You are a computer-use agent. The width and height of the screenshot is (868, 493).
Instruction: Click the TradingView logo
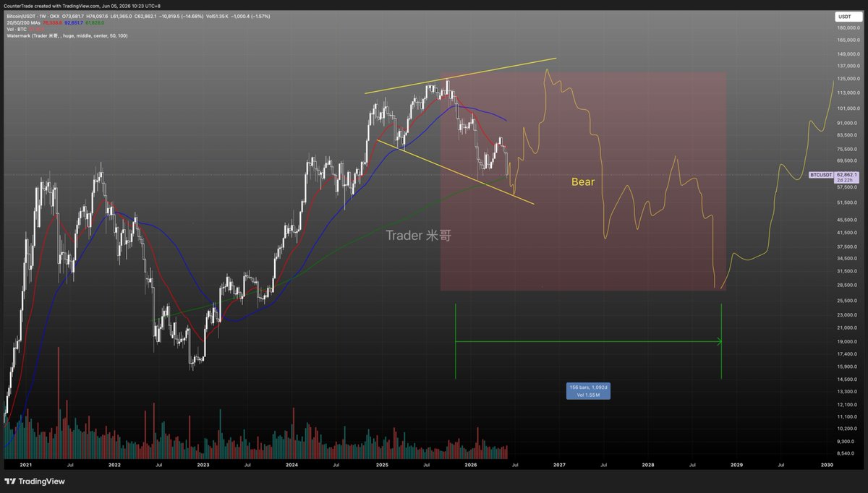coord(34,481)
